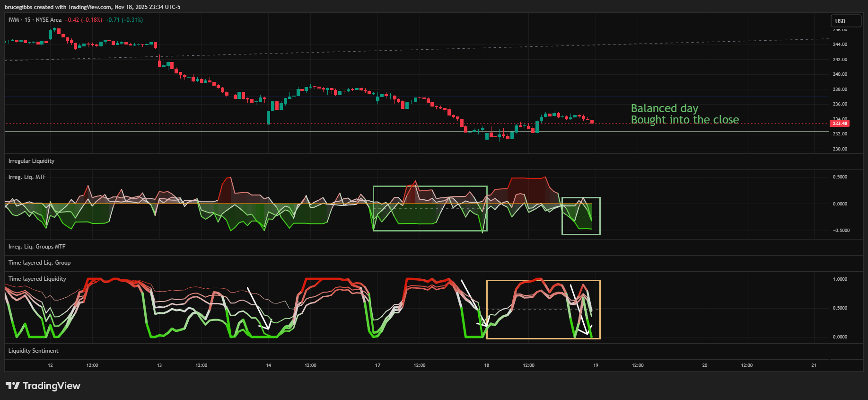The height and width of the screenshot is (400, 868).
Task: Click the TradingView wordmark text at bottom
Action: [52, 386]
